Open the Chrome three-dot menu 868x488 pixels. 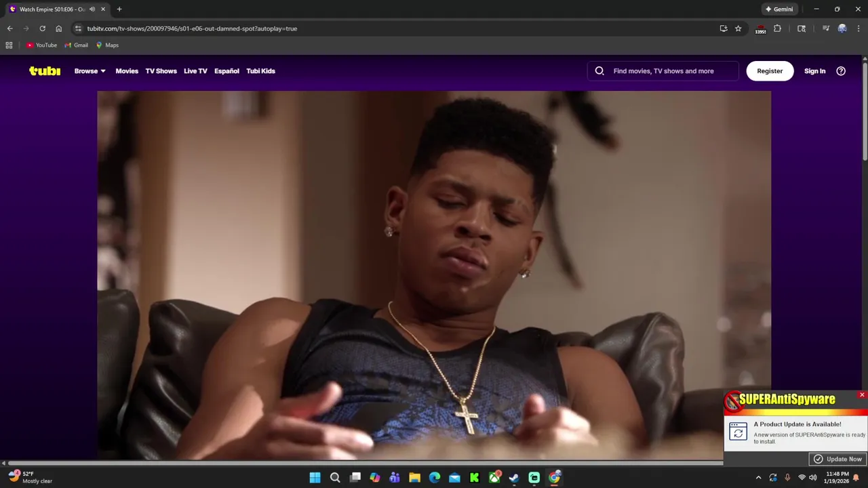tap(859, 28)
